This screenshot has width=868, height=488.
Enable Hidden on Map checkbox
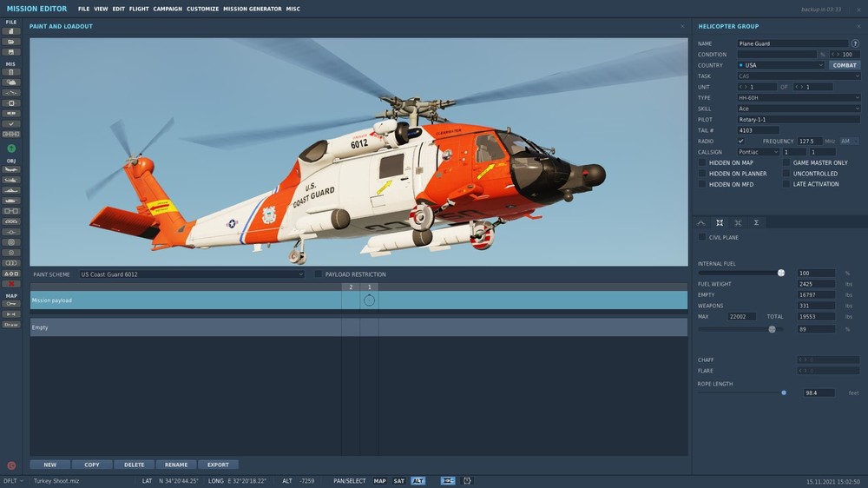(702, 163)
